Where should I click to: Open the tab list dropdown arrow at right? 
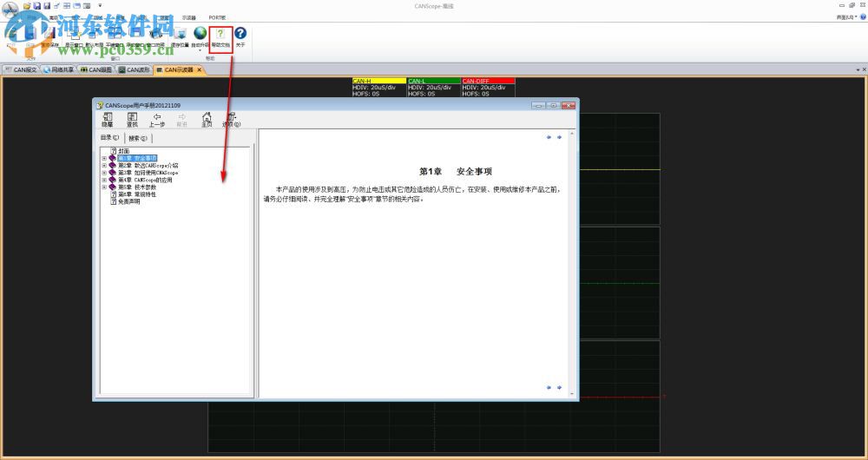click(858, 69)
